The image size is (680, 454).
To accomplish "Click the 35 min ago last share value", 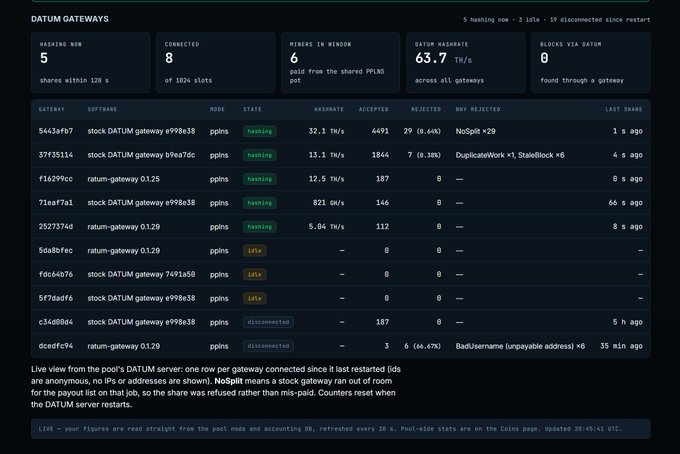I will coord(621,346).
